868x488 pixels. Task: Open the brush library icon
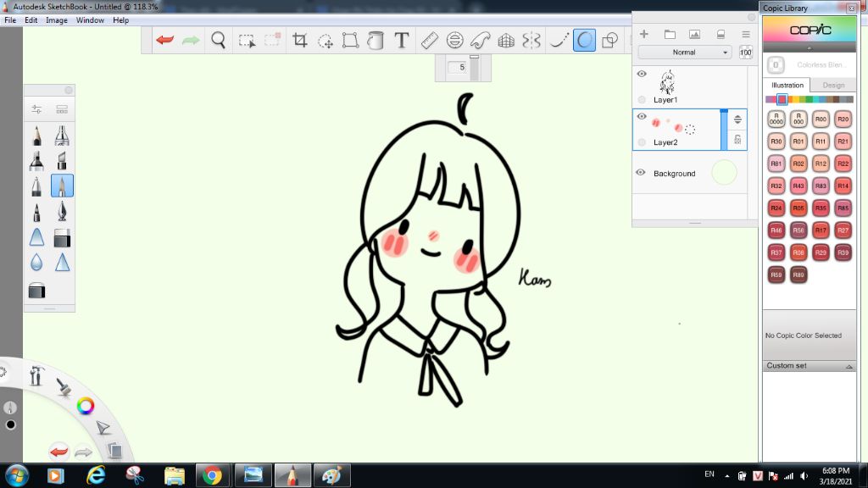click(62, 109)
